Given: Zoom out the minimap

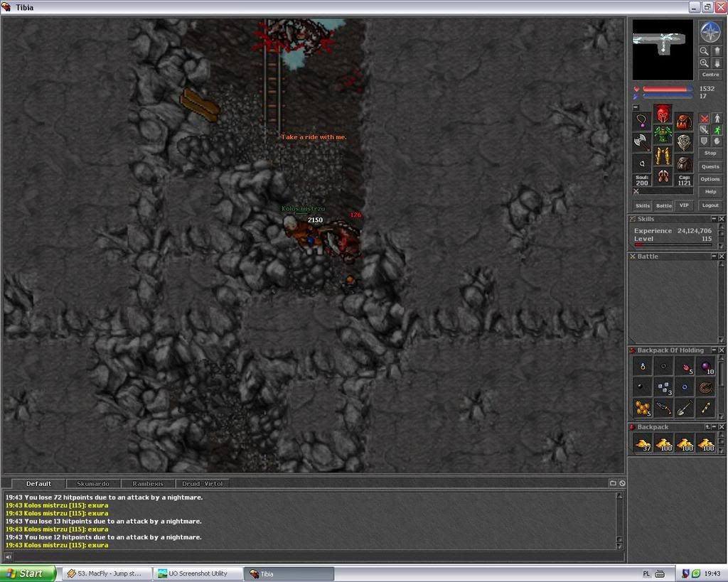Looking at the screenshot, I should click(x=705, y=51).
